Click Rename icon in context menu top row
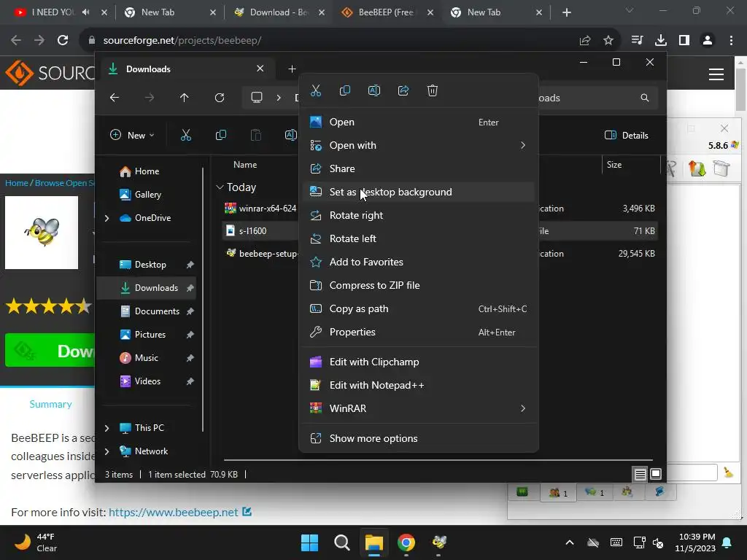747x560 pixels. (x=374, y=90)
